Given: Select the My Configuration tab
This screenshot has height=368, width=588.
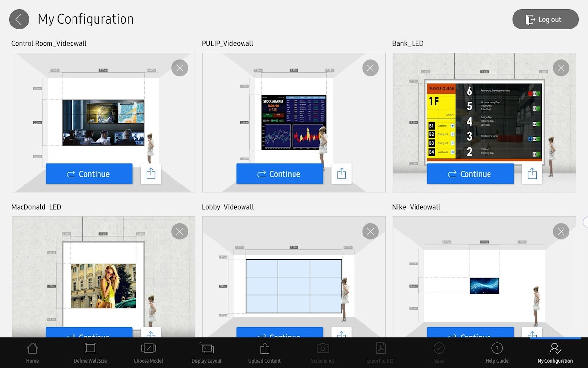Looking at the screenshot, I should 555,353.
